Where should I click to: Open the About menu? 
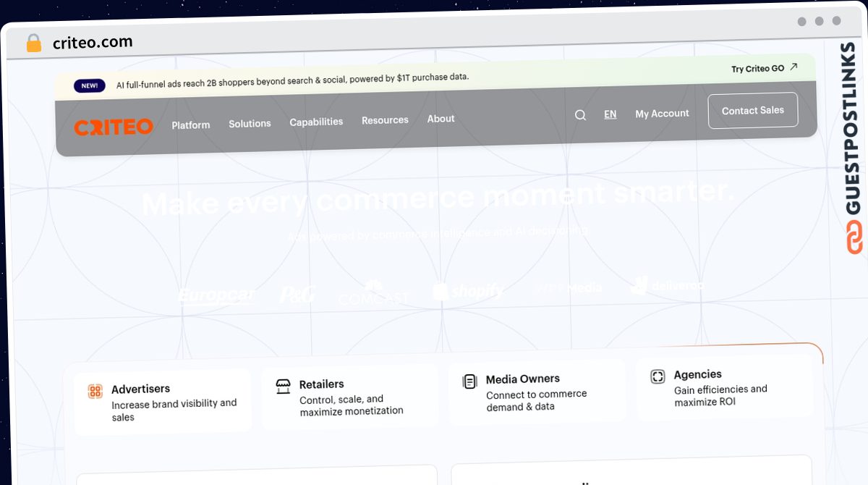[441, 119]
